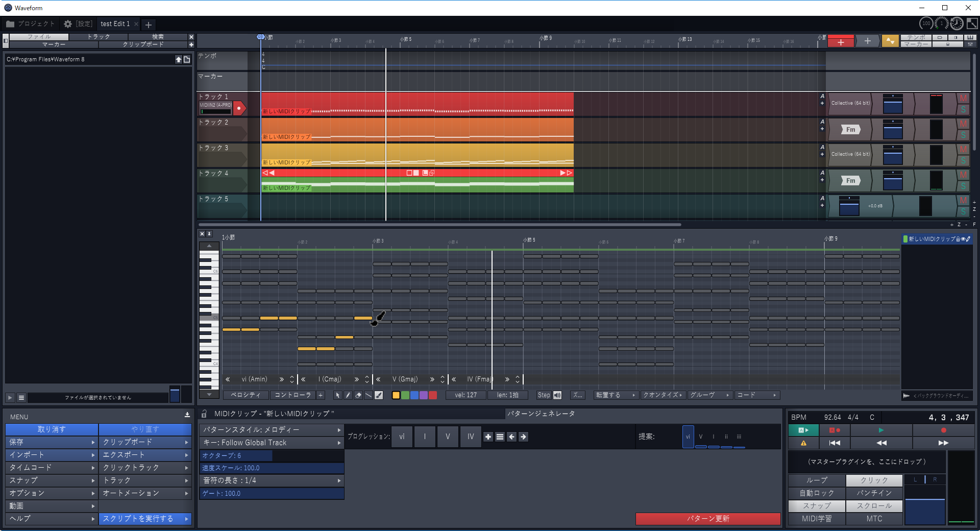This screenshot has width=980, height=531.
Task: Select the paint brush tool
Action: click(379, 395)
